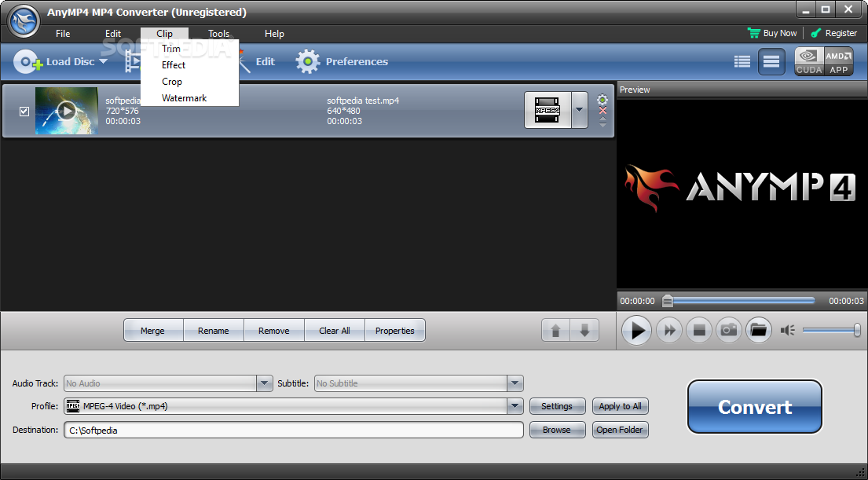Take a snapshot with the camera icon
This screenshot has height=480, width=868.
[x=729, y=331]
